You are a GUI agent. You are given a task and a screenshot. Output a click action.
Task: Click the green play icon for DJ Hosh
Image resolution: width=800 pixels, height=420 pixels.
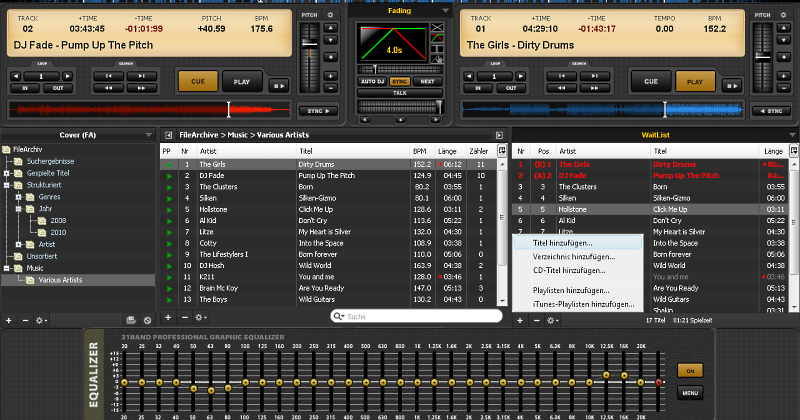pyautogui.click(x=169, y=266)
